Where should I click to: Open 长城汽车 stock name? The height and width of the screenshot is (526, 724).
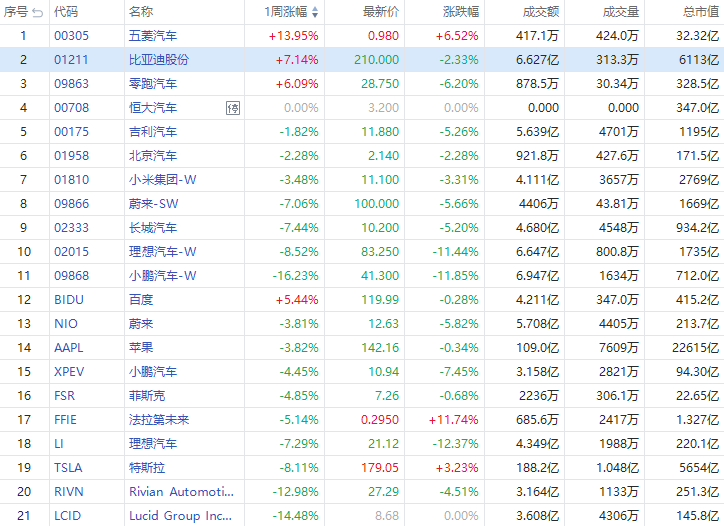[x=153, y=228]
